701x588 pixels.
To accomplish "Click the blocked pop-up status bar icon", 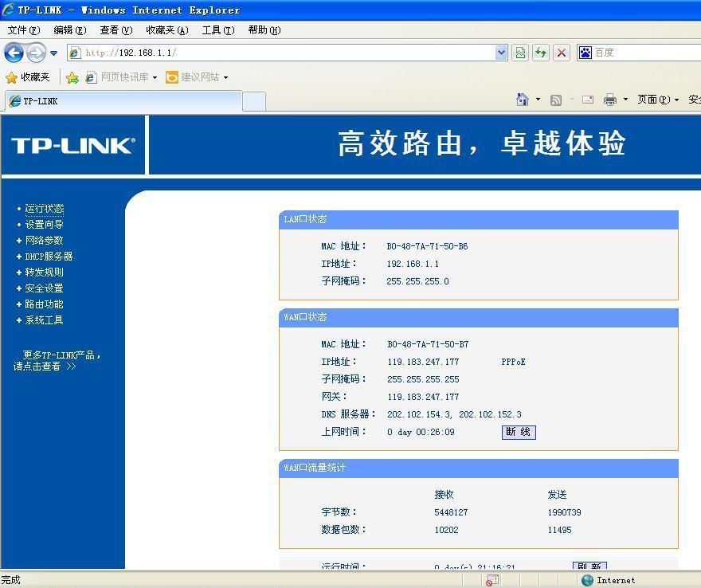I will (492, 580).
